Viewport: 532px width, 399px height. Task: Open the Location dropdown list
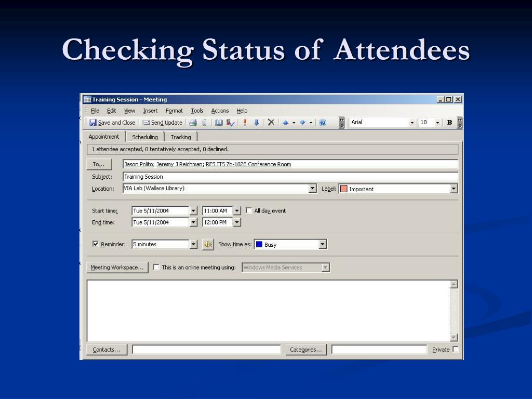[x=312, y=188]
